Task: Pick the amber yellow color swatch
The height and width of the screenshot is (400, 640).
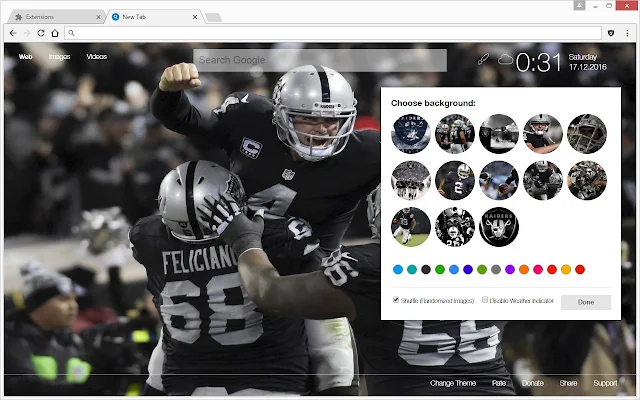Action: tap(566, 269)
